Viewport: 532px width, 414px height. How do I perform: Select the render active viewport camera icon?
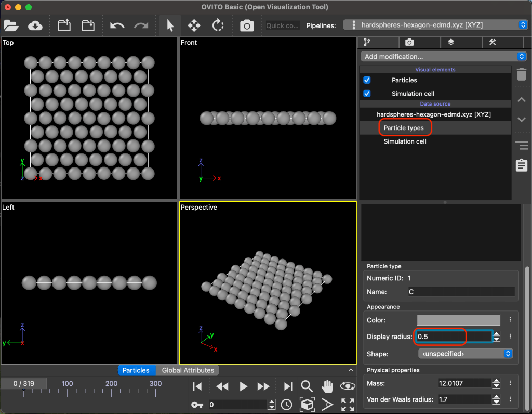(x=247, y=25)
